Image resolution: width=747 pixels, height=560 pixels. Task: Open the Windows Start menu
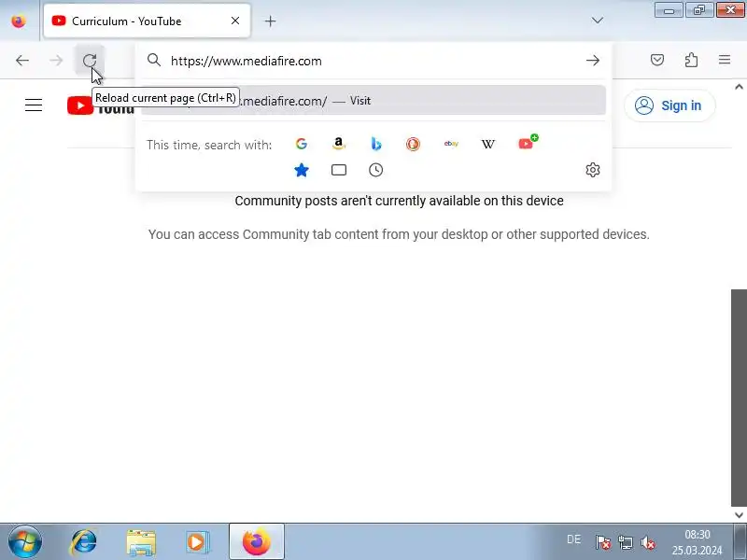point(25,542)
